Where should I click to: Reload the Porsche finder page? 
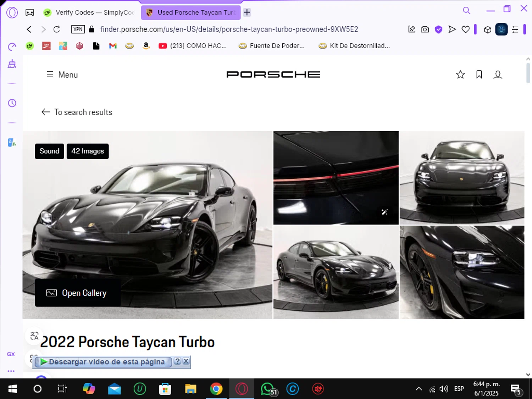(57, 29)
